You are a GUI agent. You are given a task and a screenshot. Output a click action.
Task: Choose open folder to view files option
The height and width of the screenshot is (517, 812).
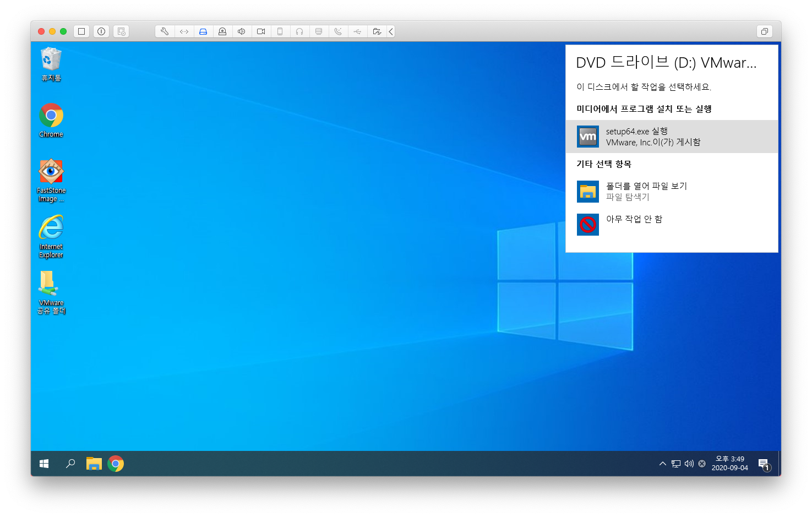pos(672,192)
